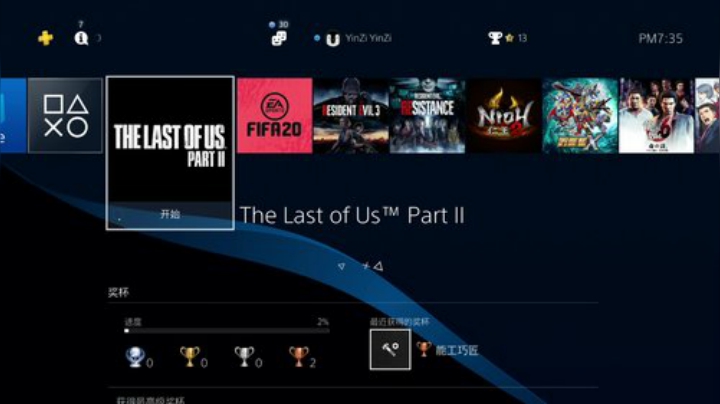Open the 奖杯 trophies section heading
This screenshot has height=404, width=720.
[x=118, y=292]
